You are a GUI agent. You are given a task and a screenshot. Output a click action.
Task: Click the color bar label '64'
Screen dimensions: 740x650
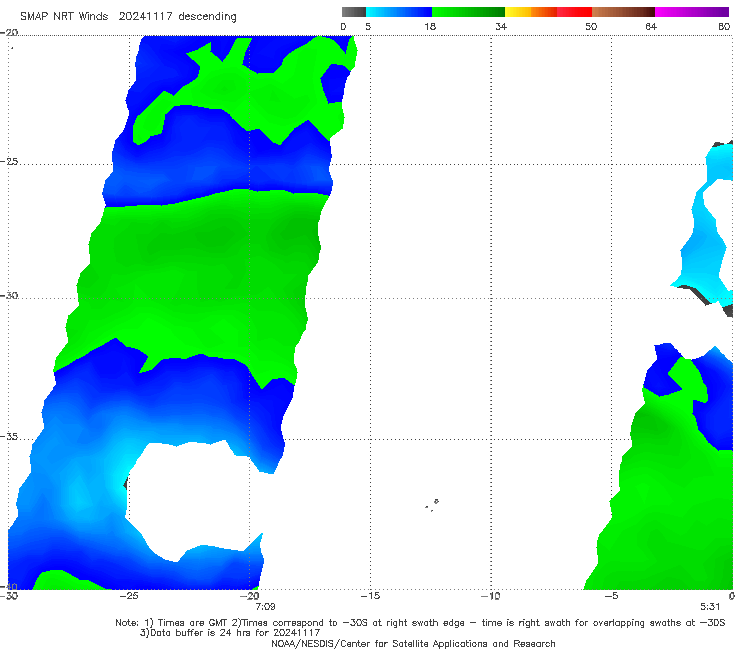651,26
